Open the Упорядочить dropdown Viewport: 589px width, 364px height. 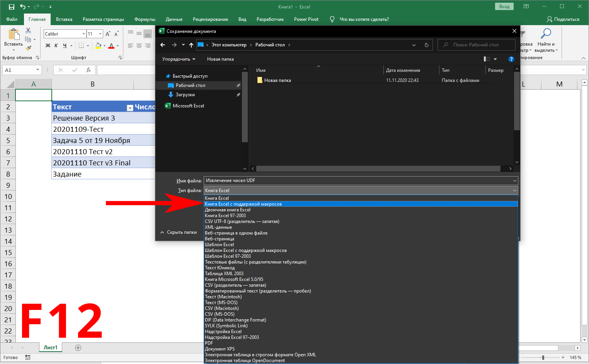(x=179, y=59)
